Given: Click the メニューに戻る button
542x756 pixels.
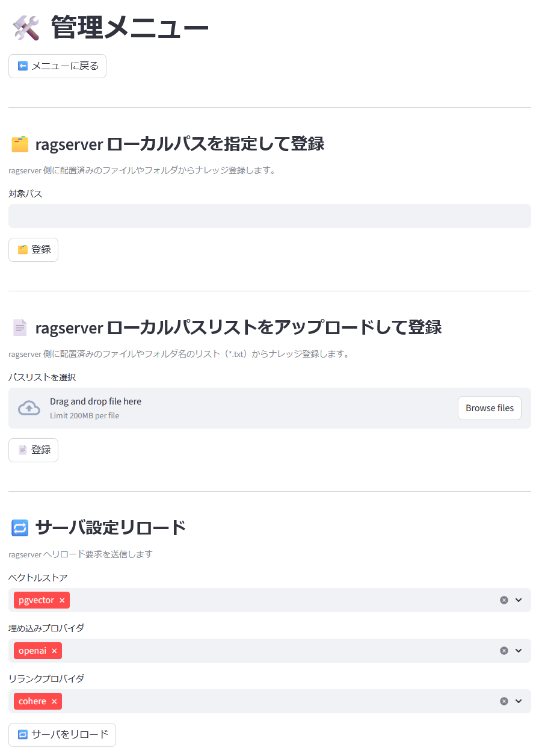Looking at the screenshot, I should pos(57,66).
